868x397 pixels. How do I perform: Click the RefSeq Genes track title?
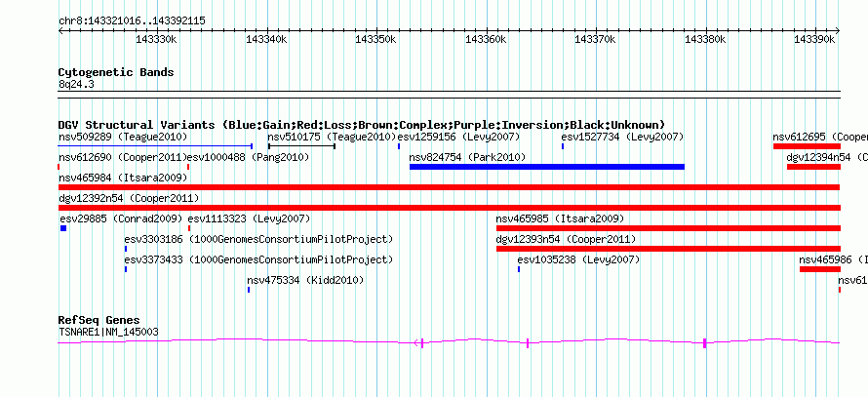(99, 320)
